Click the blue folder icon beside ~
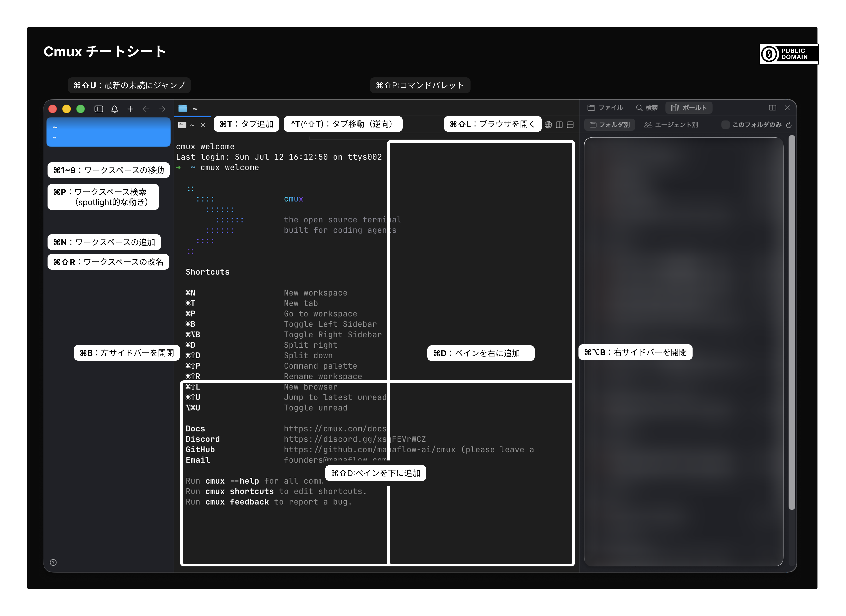846x616 pixels. pyautogui.click(x=183, y=108)
